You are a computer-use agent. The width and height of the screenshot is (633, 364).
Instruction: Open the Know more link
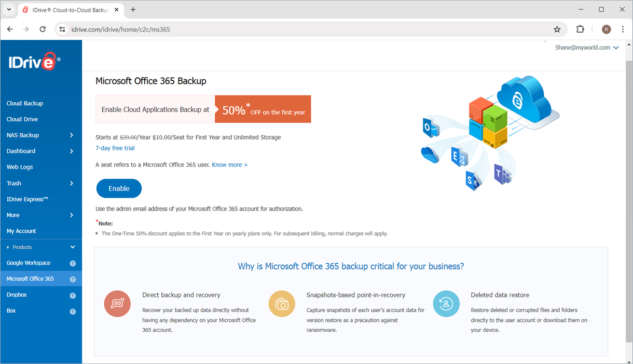click(230, 165)
